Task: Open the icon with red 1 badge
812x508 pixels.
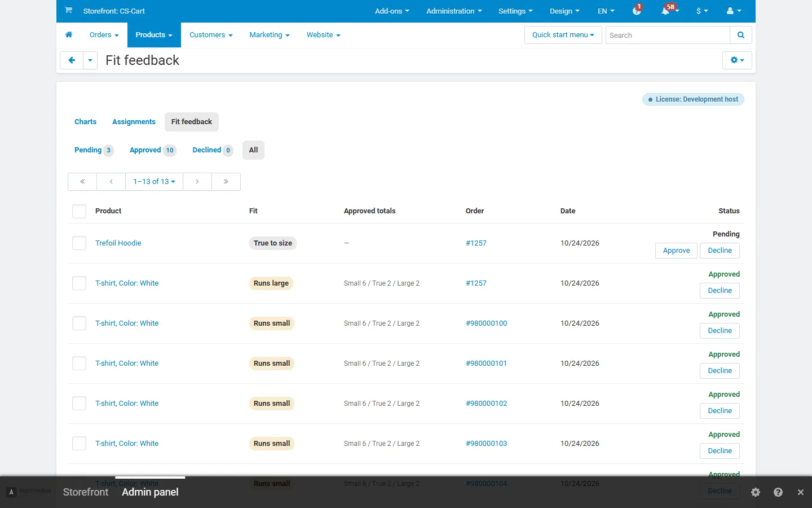Action: [x=637, y=10]
